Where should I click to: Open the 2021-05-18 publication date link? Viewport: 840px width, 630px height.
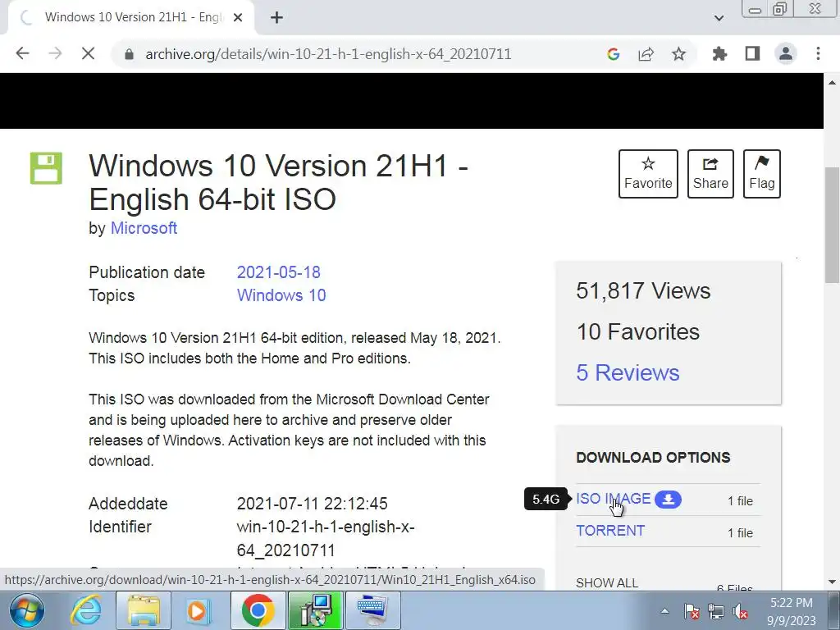tap(279, 272)
